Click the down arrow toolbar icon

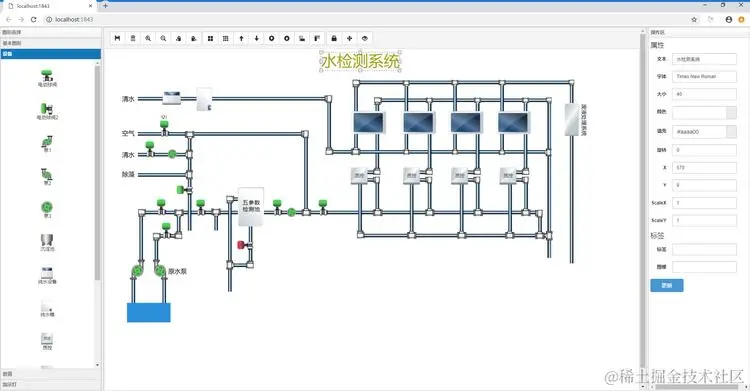pyautogui.click(x=256, y=38)
